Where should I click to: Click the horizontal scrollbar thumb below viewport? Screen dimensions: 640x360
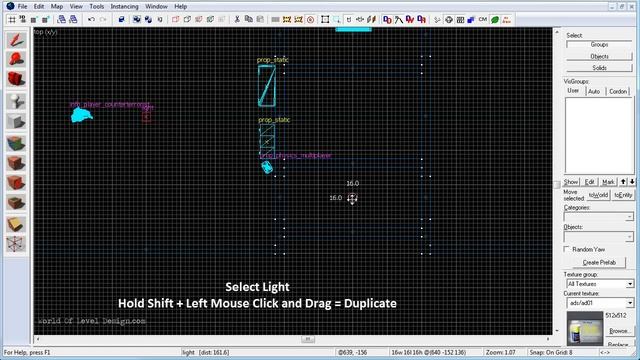tap(308, 339)
